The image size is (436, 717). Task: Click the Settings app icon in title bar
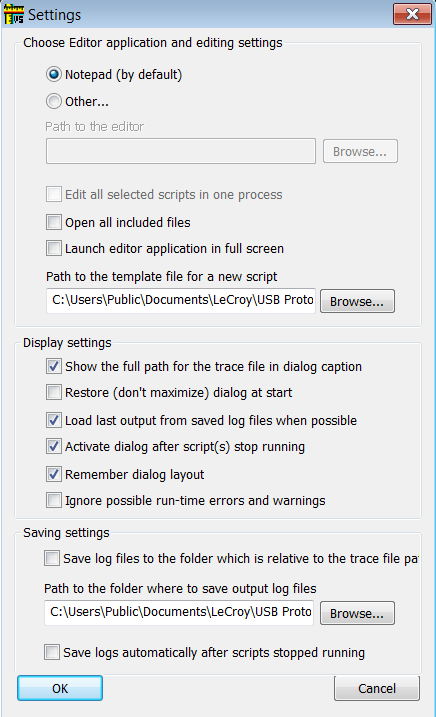pos(14,15)
